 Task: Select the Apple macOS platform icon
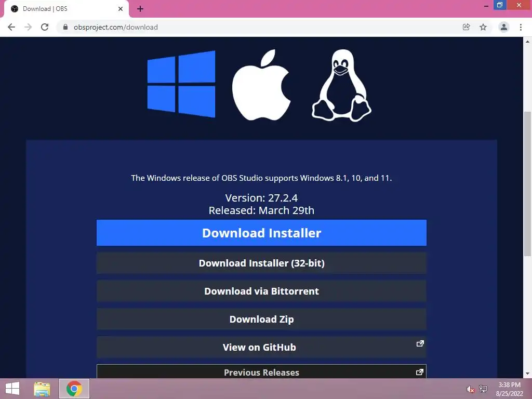(261, 85)
